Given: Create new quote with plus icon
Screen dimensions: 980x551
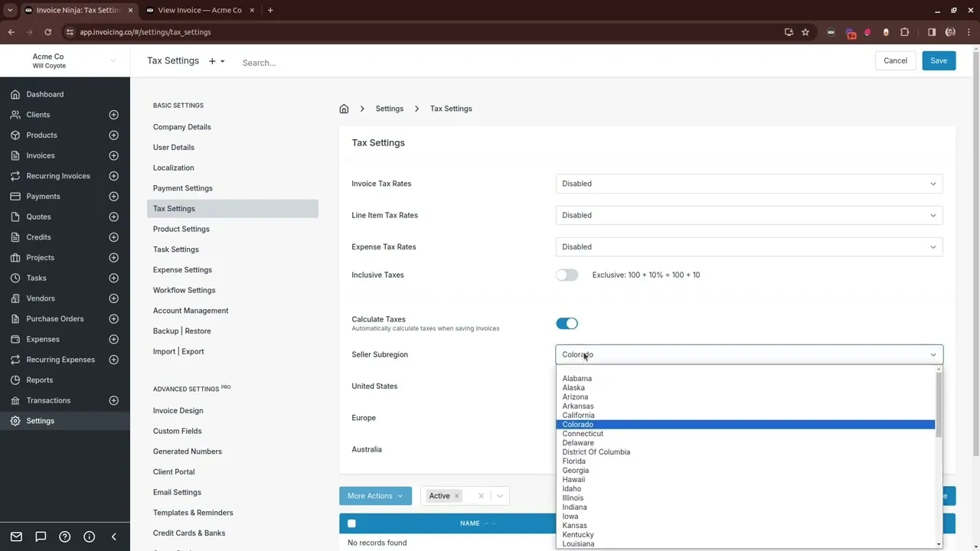Looking at the screenshot, I should (x=113, y=217).
